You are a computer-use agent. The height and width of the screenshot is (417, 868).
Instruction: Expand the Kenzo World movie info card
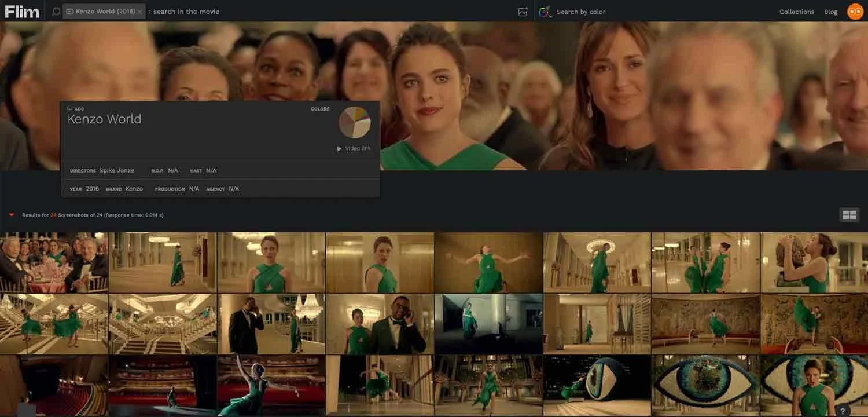coord(104,119)
